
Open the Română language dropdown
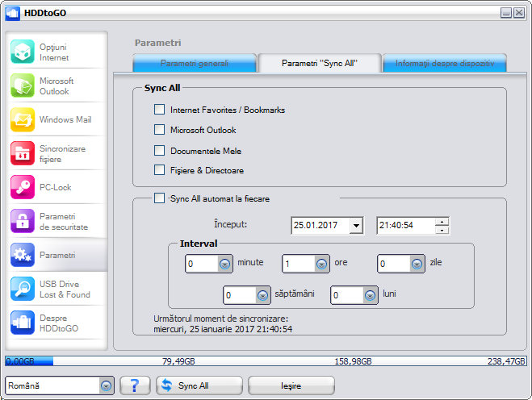click(106, 385)
